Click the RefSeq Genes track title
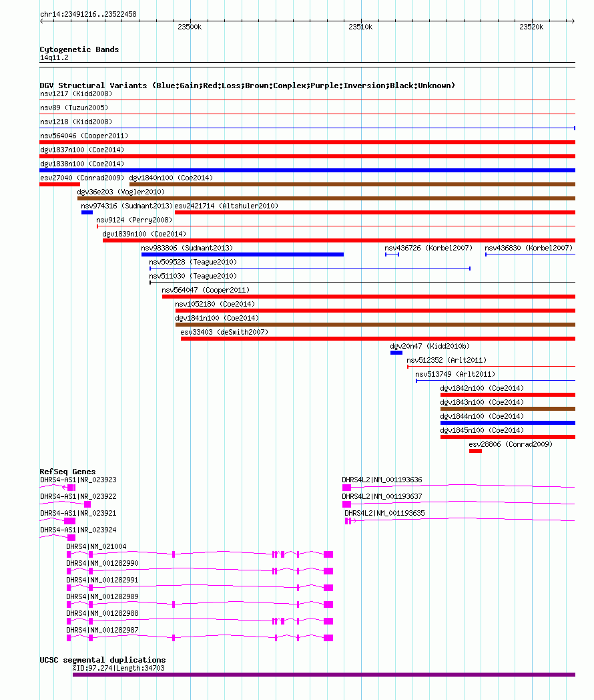The height and width of the screenshot is (700, 594). [68, 472]
